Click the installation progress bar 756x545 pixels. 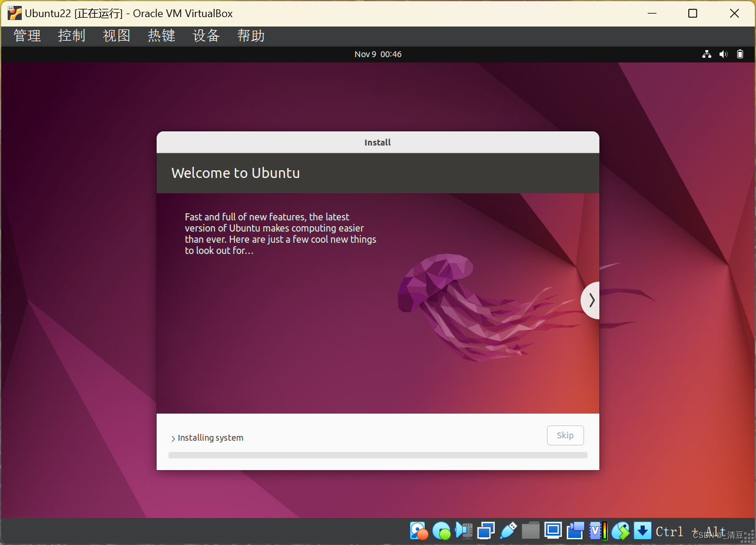pyautogui.click(x=378, y=455)
